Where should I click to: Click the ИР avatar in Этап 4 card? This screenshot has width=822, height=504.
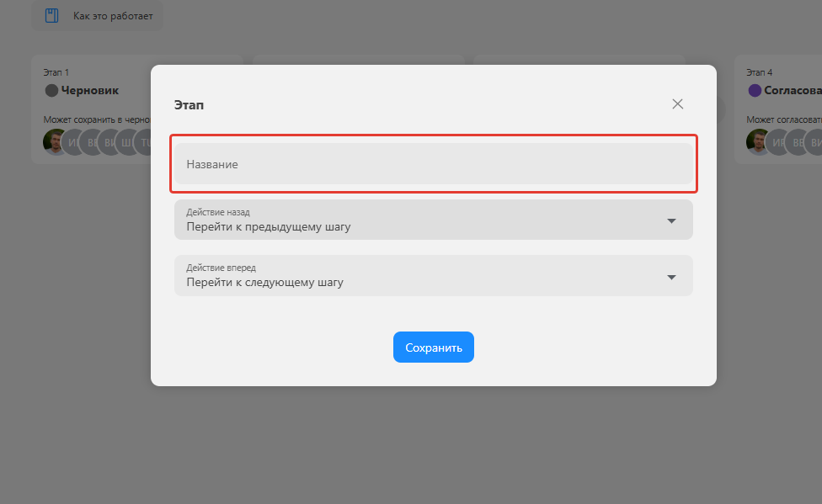[777, 141]
